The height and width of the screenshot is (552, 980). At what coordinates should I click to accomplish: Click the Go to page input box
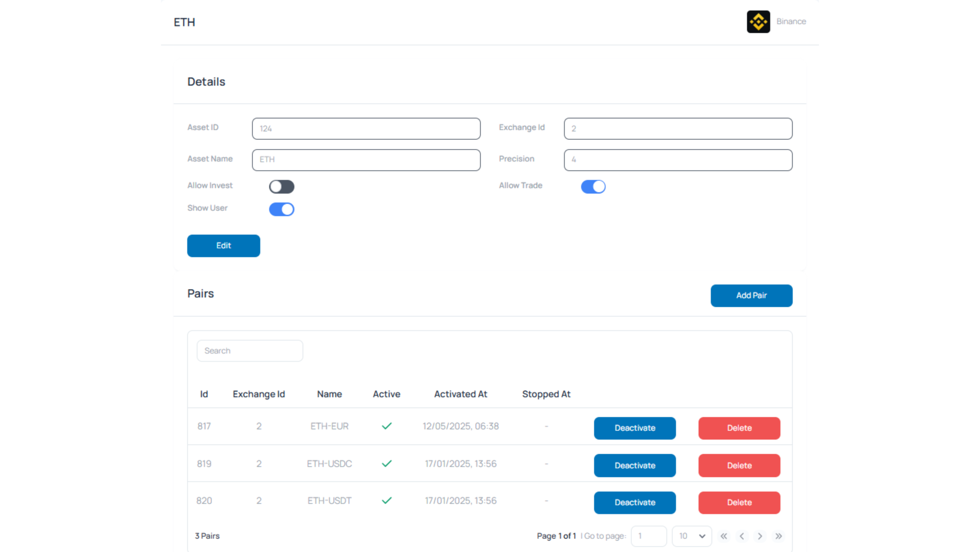pos(648,536)
